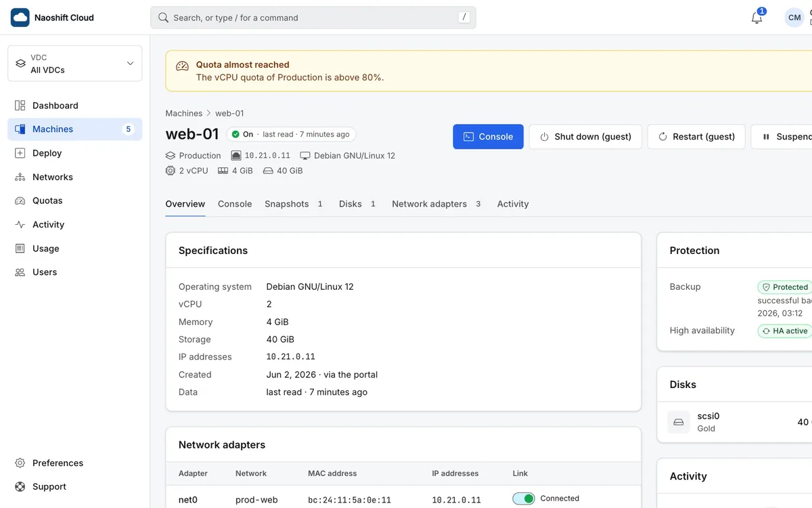This screenshot has width=812, height=508.
Task: Click the VDC selector layers icon
Action: (21, 64)
